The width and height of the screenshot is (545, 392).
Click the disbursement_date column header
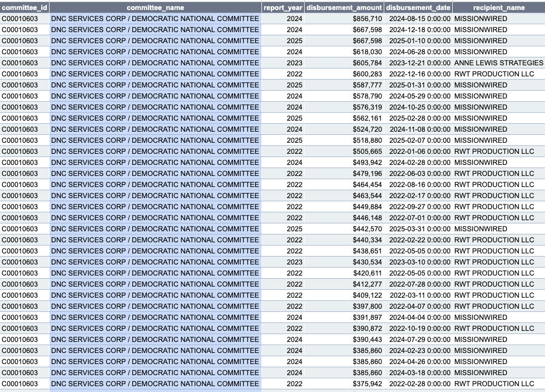click(x=418, y=7)
